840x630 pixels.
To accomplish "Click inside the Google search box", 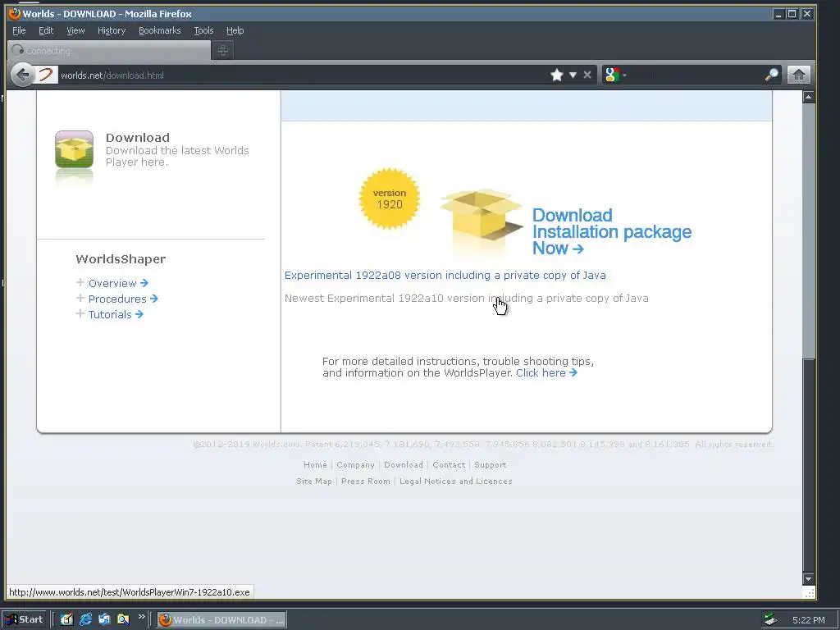I will pos(696,75).
